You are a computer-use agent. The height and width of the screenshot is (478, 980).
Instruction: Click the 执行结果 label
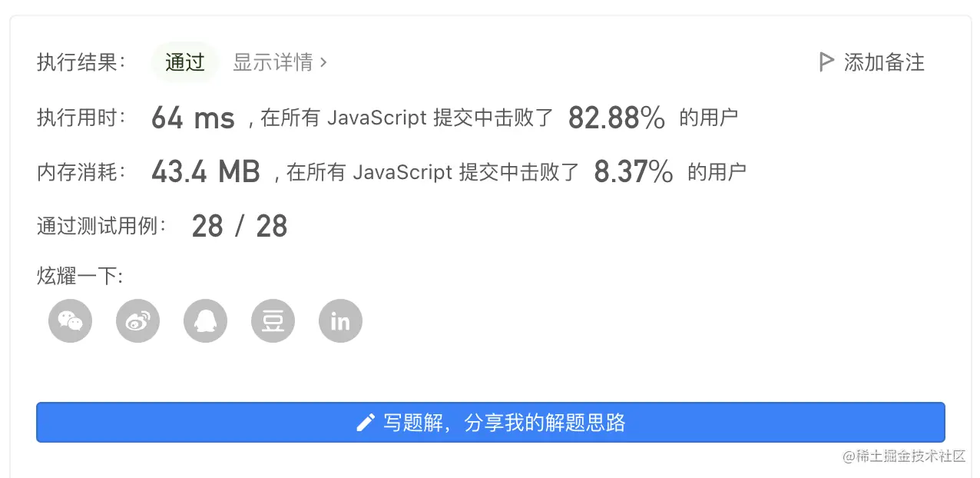coord(81,62)
